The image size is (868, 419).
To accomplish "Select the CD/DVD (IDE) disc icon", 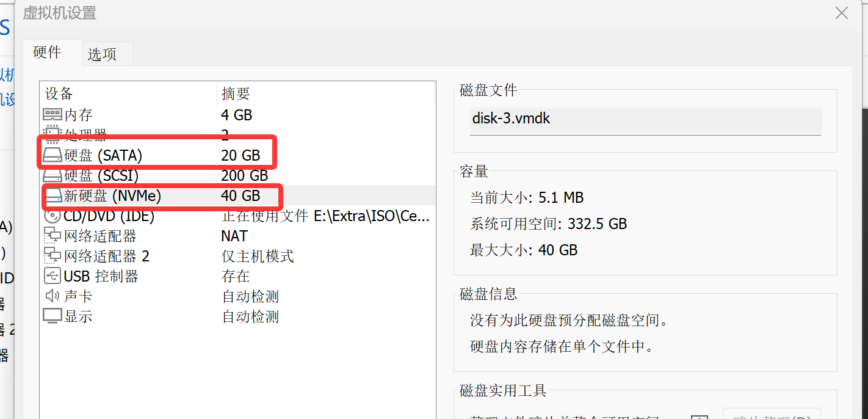I will [x=52, y=216].
